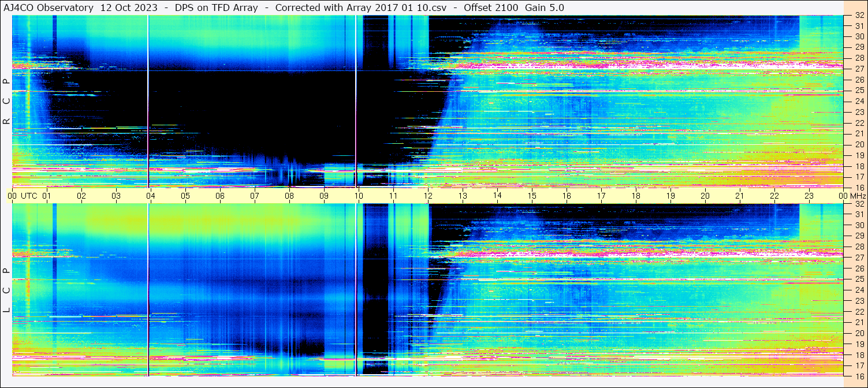This screenshot has height=388, width=868.
Task: Click 32 MHz tick on the RCP scale
Action: click(x=859, y=16)
